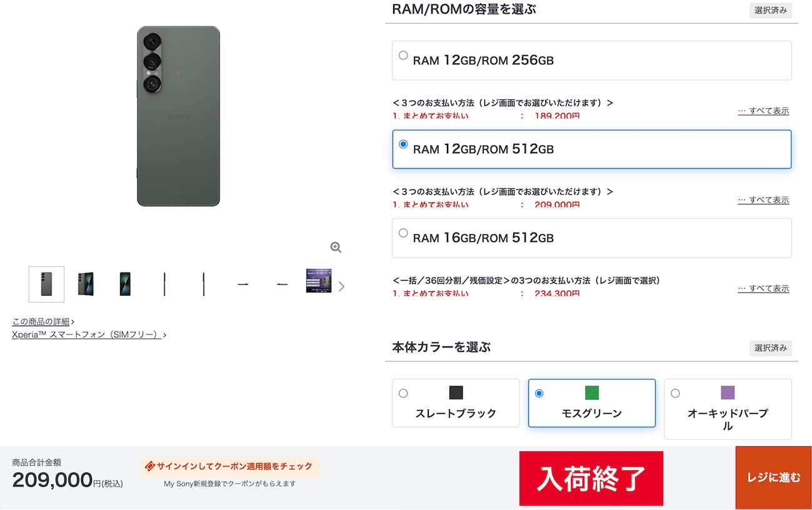Show the first side profile thumbnail

pos(164,284)
